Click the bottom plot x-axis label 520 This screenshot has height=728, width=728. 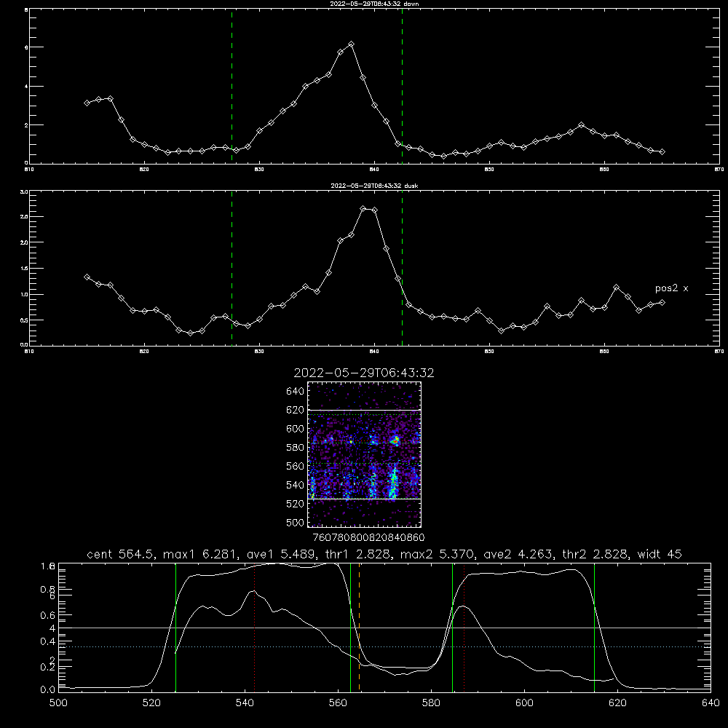(x=152, y=703)
